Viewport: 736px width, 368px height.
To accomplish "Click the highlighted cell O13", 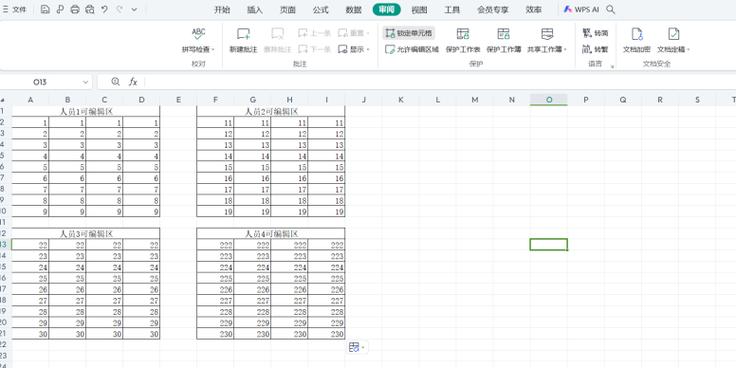I will coord(549,245).
